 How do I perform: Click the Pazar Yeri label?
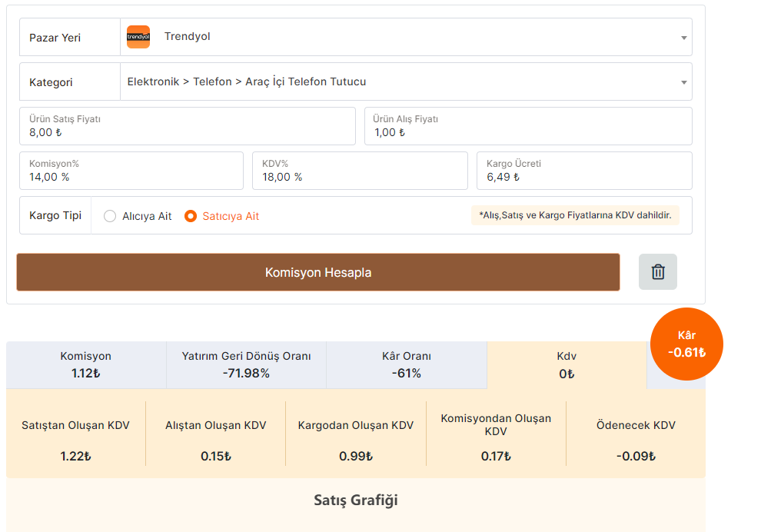point(55,38)
